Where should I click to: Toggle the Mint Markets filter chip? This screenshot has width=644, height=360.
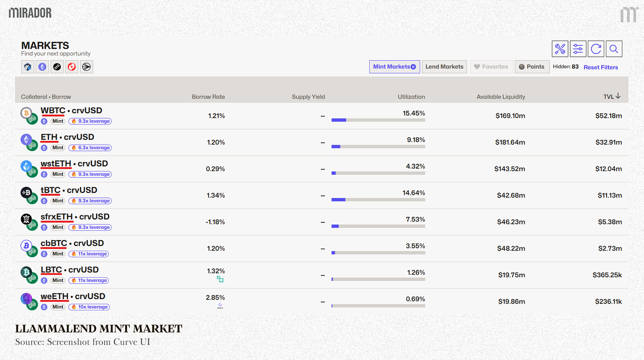(395, 67)
